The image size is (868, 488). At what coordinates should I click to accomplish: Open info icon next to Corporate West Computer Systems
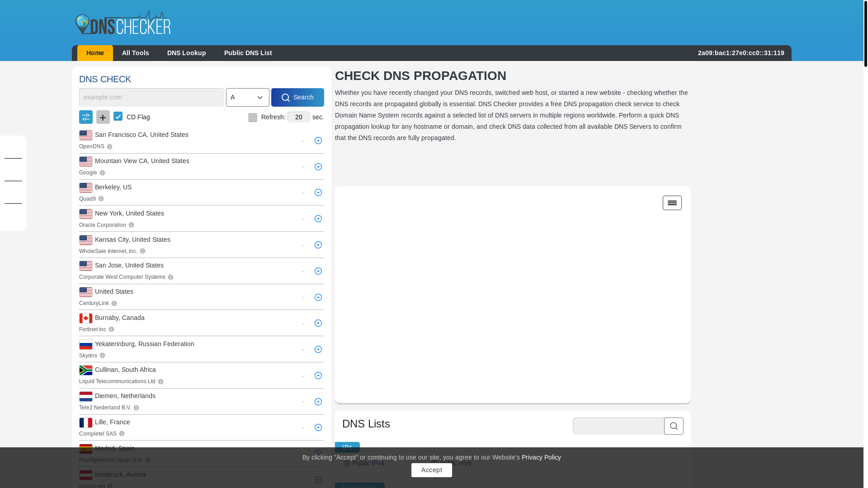(x=170, y=277)
